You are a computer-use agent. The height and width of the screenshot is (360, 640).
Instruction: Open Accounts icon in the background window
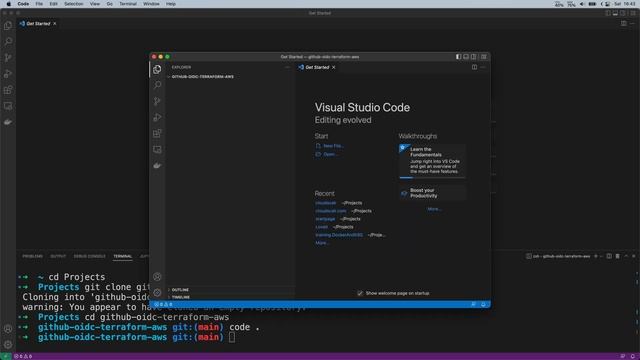coord(8,329)
